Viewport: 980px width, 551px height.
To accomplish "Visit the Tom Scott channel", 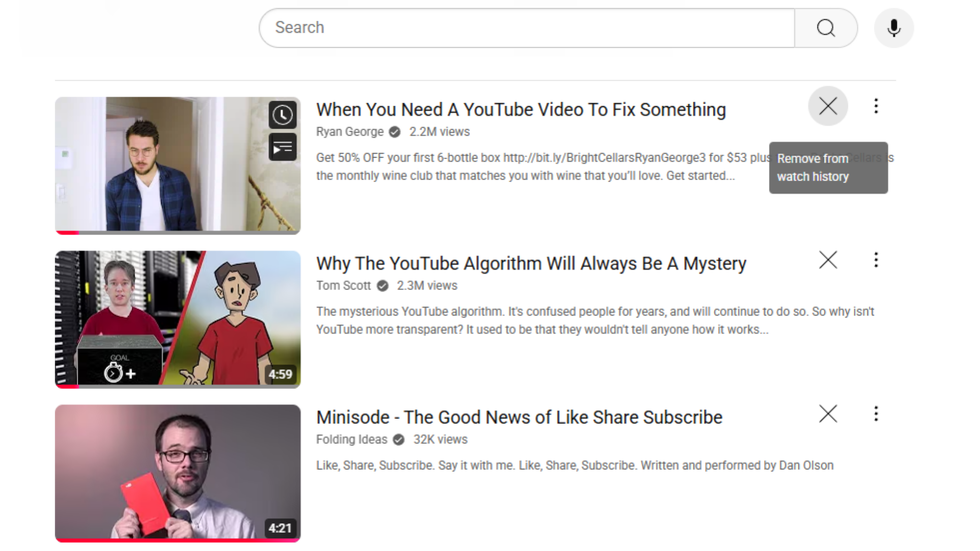I will tap(343, 286).
